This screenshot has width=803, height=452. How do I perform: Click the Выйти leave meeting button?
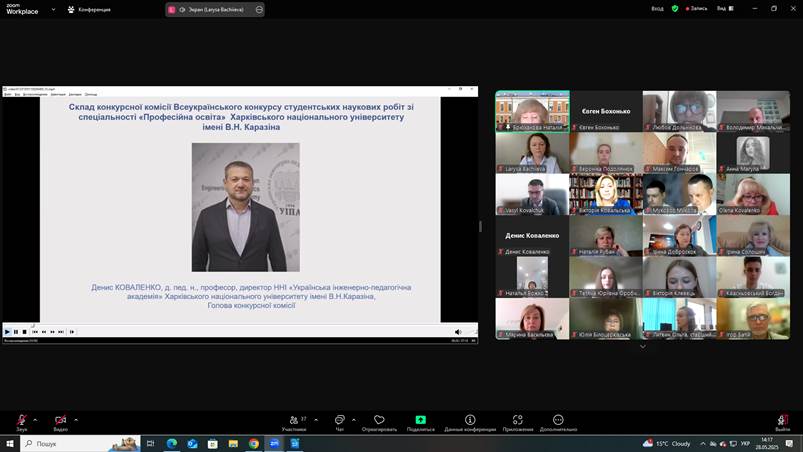(782, 421)
